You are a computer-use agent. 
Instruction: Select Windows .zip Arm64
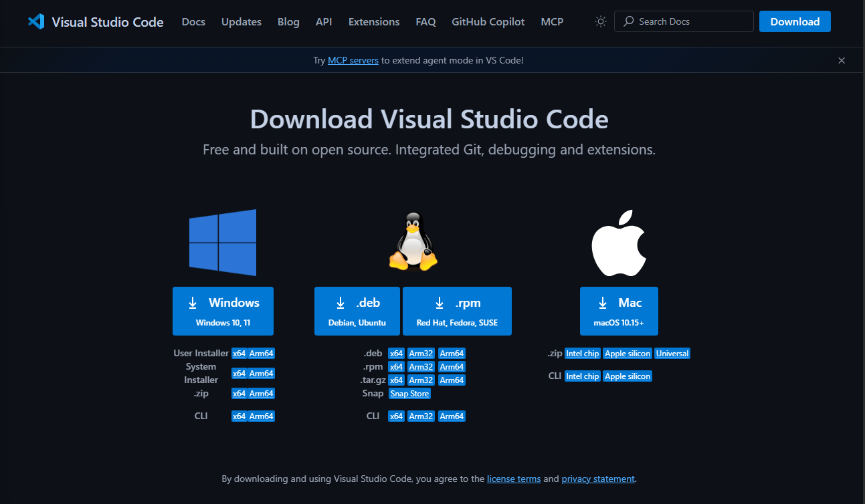coord(262,394)
